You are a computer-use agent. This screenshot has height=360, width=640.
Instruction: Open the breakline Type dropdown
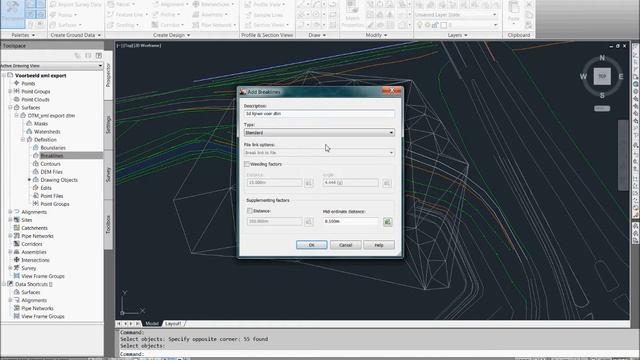pos(319,133)
